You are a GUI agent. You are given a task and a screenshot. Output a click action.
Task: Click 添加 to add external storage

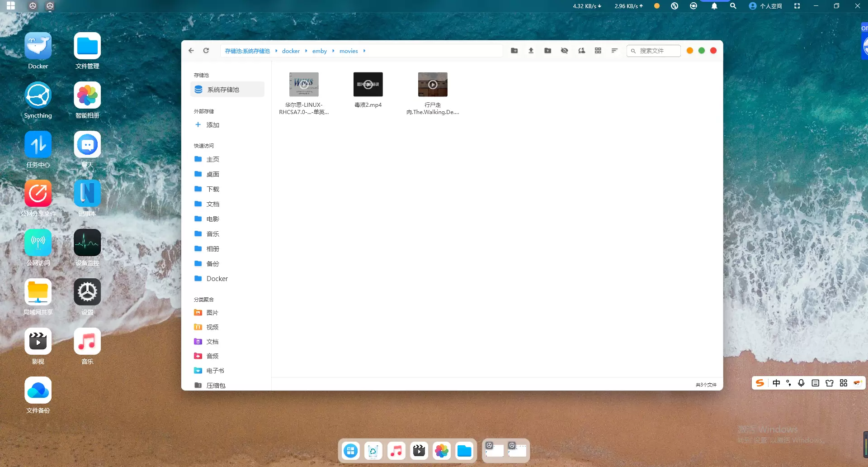tap(212, 125)
